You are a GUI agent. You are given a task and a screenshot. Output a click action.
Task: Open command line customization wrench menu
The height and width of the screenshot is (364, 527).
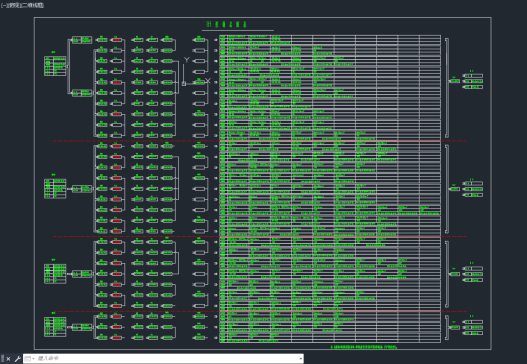[x=17, y=359]
